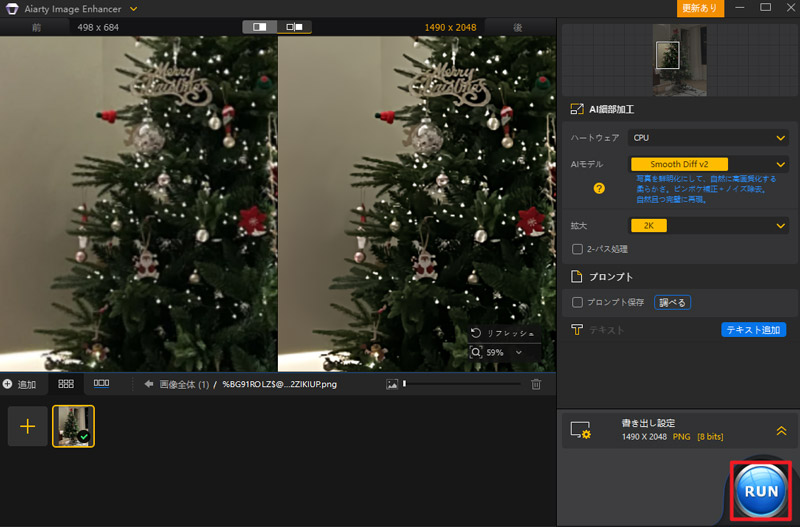Adjust the thumbnail size slider
The image size is (800, 527).
point(462,384)
